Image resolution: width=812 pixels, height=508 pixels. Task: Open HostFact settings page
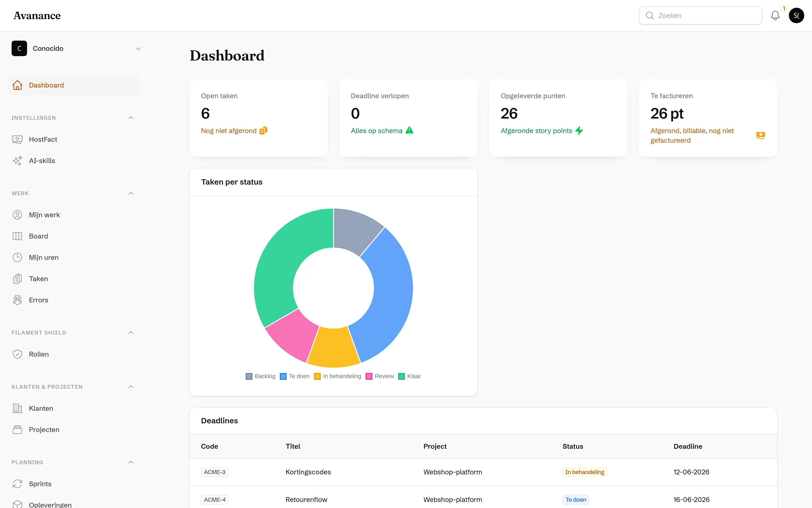click(73, 139)
